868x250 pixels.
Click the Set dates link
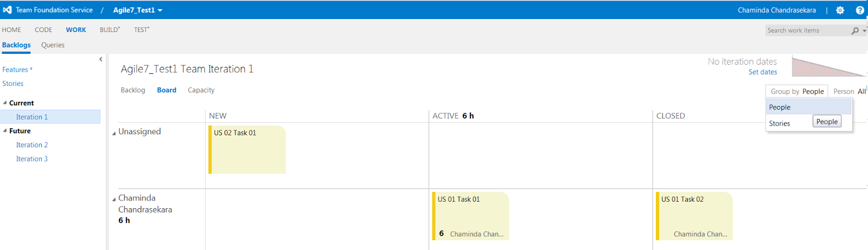762,72
